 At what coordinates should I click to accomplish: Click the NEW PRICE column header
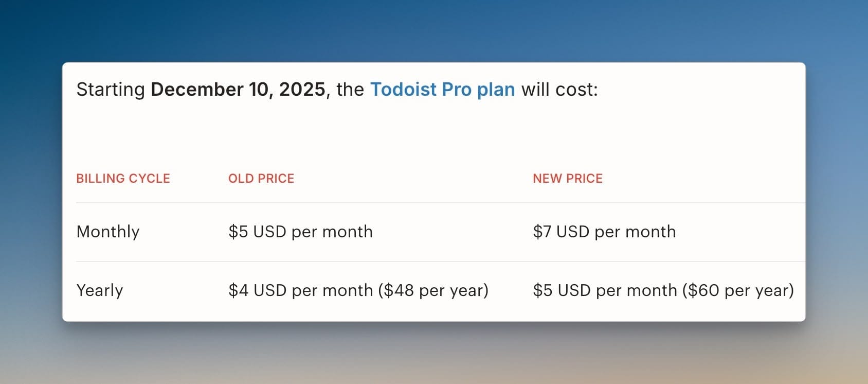pos(567,179)
